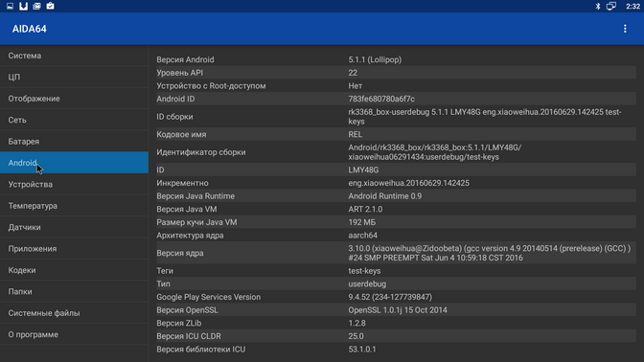Select the value ART 2.1.0
Screen dimensions: 644x362
[365, 210]
